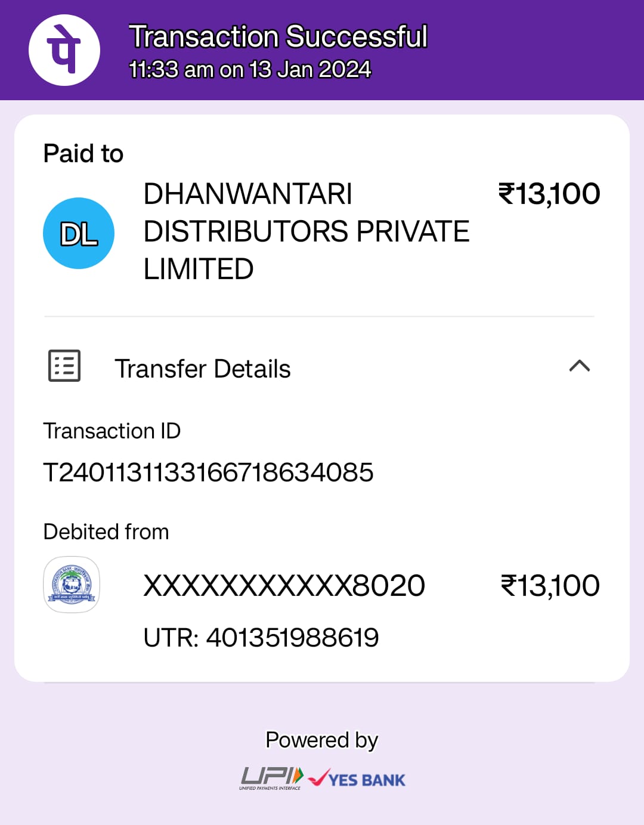Image resolution: width=644 pixels, height=825 pixels.
Task: Click the debited ₹13,100 amount
Action: point(550,586)
